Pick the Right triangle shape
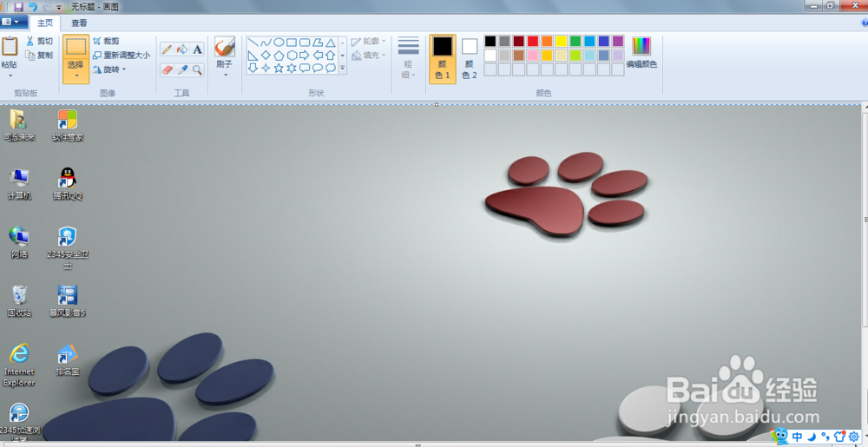This screenshot has height=447, width=868. coord(253,56)
